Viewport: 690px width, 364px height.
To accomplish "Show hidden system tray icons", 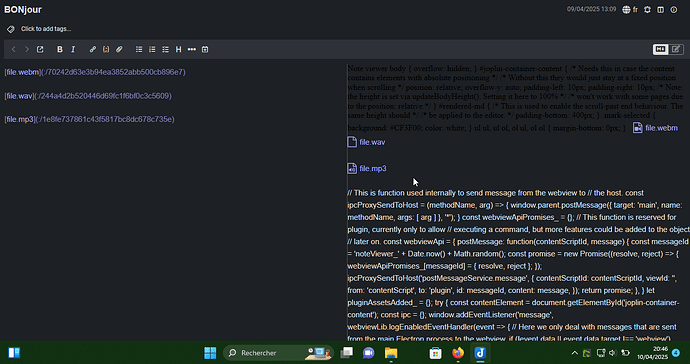I will click(574, 353).
